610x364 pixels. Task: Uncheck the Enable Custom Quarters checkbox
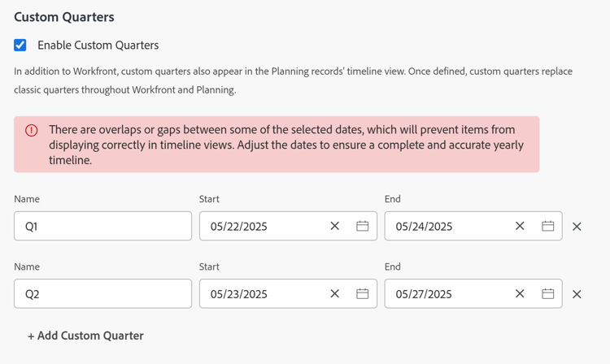[x=20, y=45]
